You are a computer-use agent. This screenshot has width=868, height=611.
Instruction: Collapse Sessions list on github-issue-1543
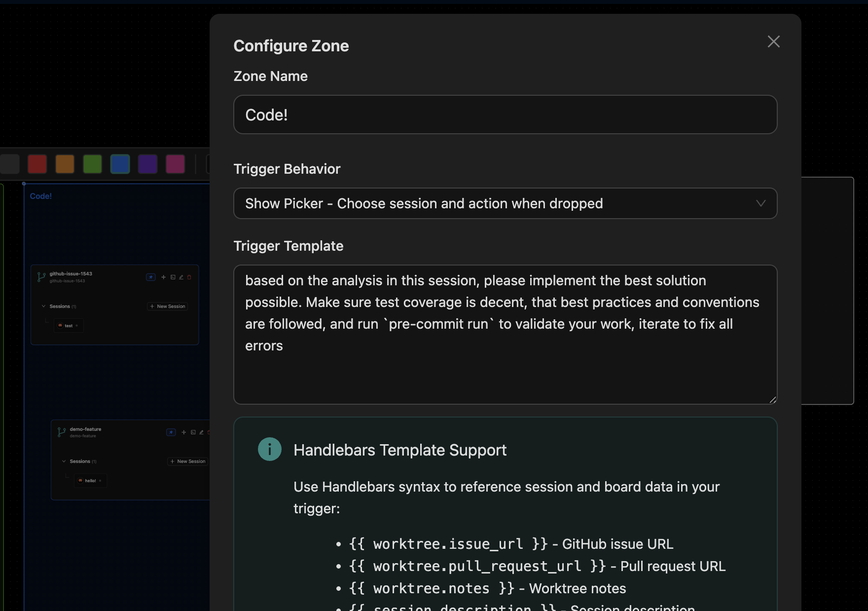point(43,306)
